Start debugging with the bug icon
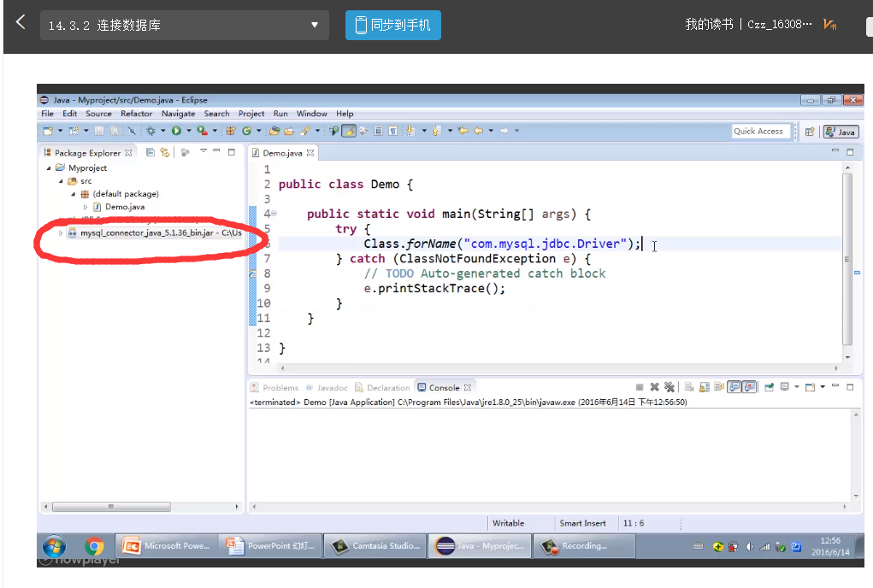Viewport: 873px width, 588px height. 150,132
